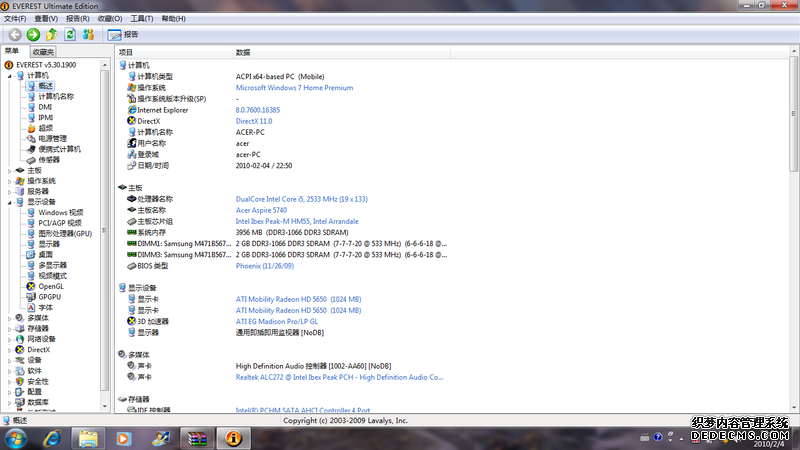Select the EVEREST v5.30.1900 root node
The image size is (800, 450).
point(46,65)
